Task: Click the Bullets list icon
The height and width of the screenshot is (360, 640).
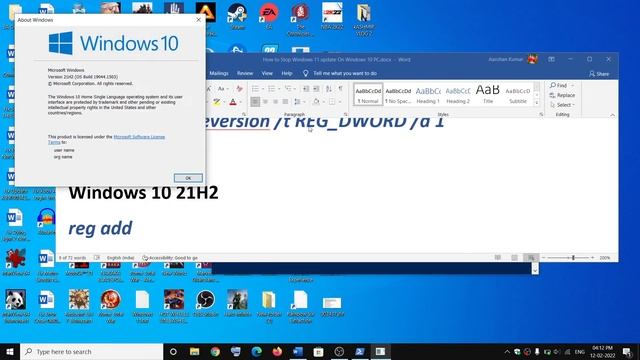Action: pos(255,89)
